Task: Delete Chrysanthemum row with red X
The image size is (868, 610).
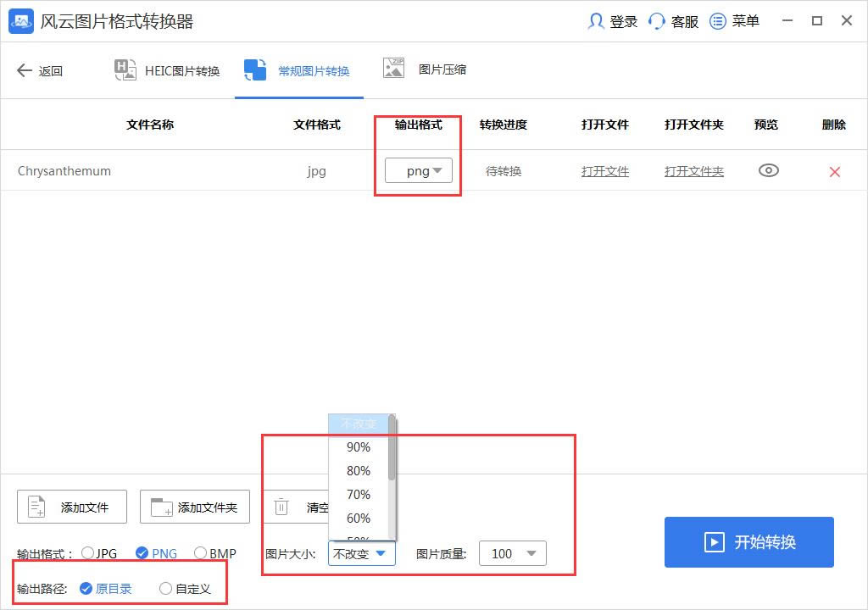Action: (x=835, y=172)
